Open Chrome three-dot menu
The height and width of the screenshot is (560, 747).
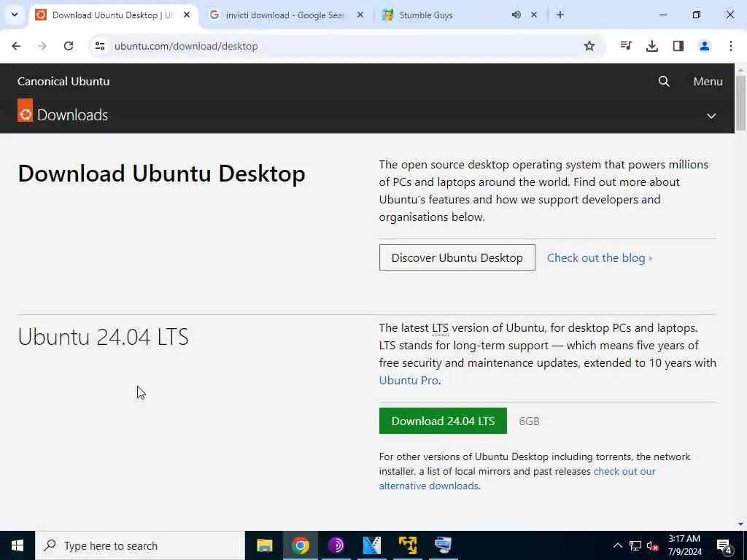730,46
